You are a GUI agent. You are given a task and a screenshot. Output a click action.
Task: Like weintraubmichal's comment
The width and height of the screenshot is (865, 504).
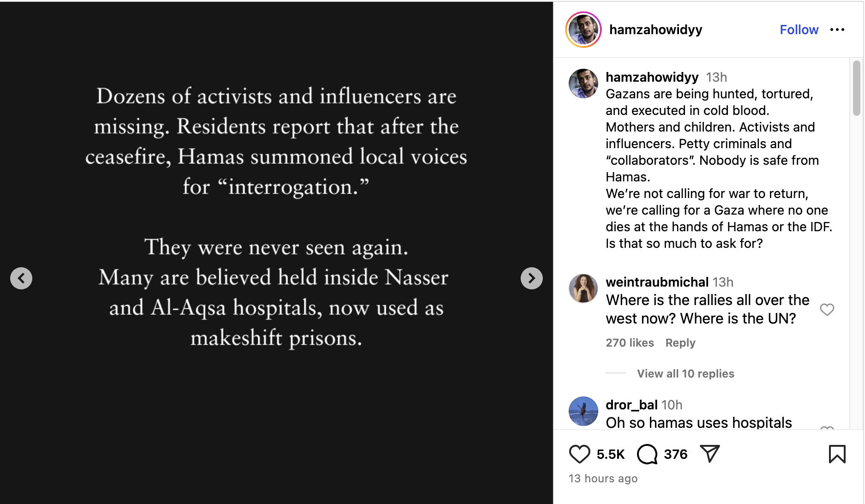(827, 309)
